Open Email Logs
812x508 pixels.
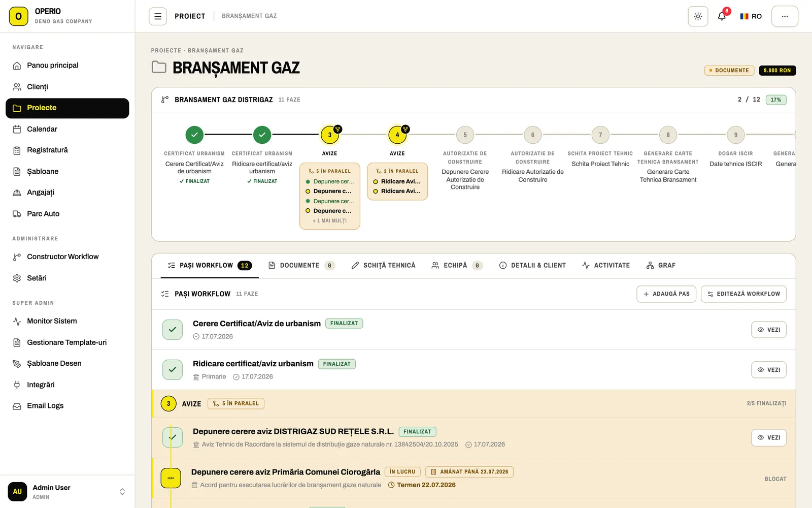tap(67, 406)
